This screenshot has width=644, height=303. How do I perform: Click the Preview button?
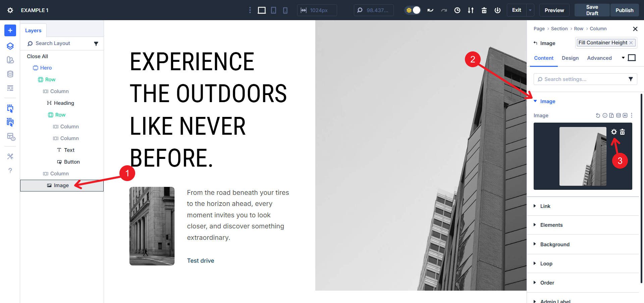(x=554, y=10)
